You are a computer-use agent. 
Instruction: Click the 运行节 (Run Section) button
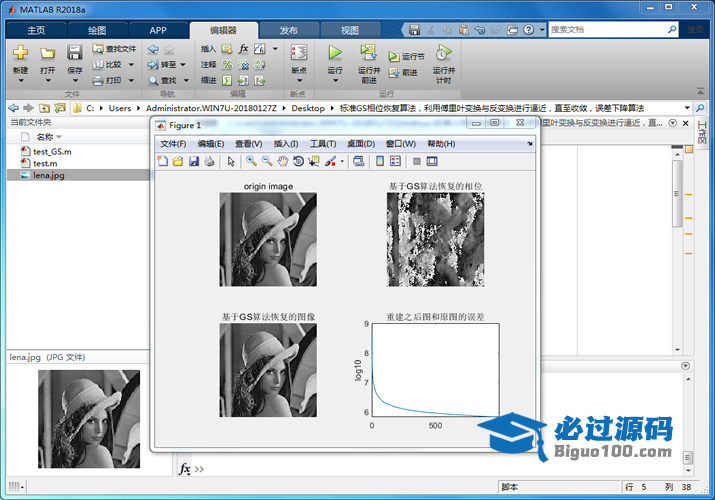tap(406, 57)
